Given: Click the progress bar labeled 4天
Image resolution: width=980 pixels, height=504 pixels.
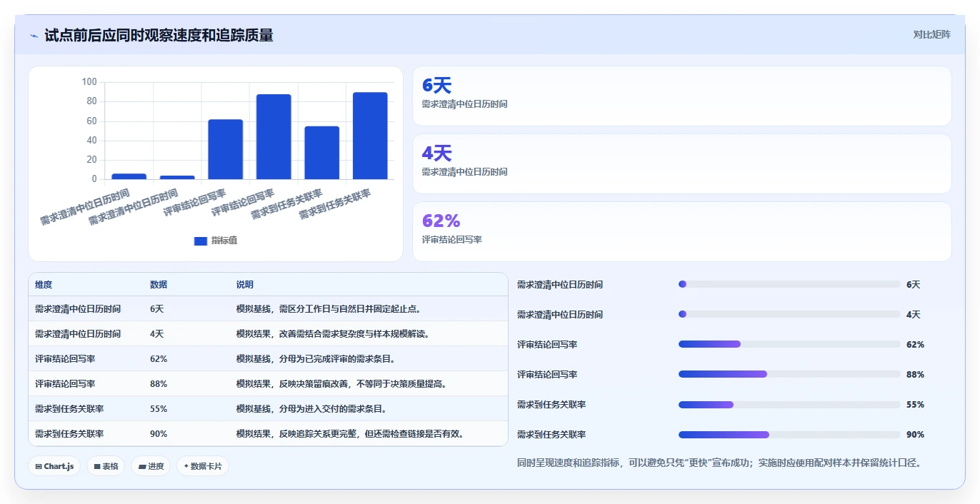Looking at the screenshot, I should 789,314.
